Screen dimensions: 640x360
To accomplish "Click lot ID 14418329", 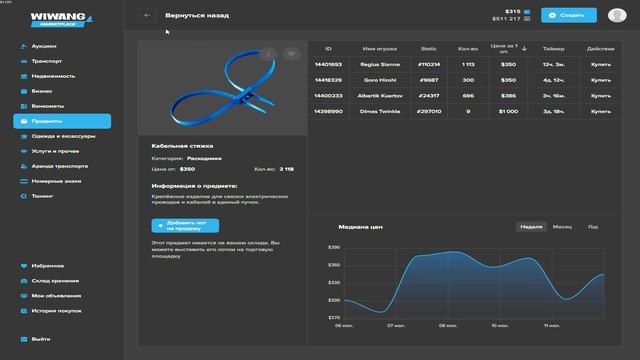I will coord(328,80).
